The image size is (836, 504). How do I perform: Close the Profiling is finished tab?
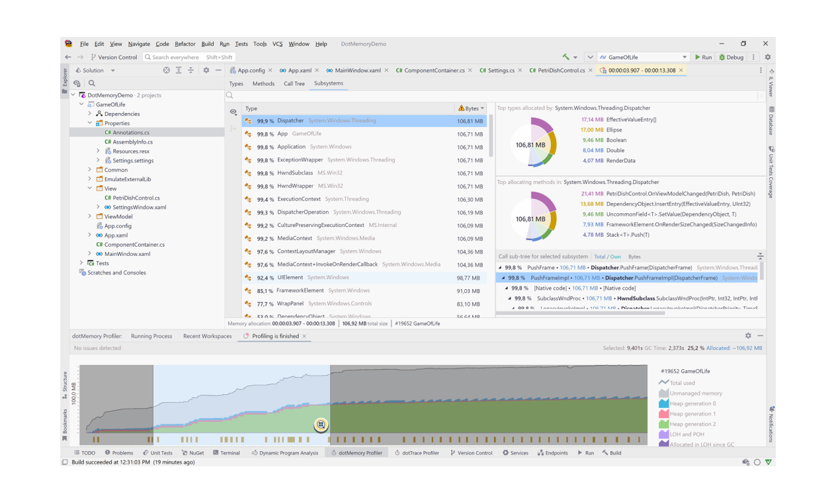305,336
